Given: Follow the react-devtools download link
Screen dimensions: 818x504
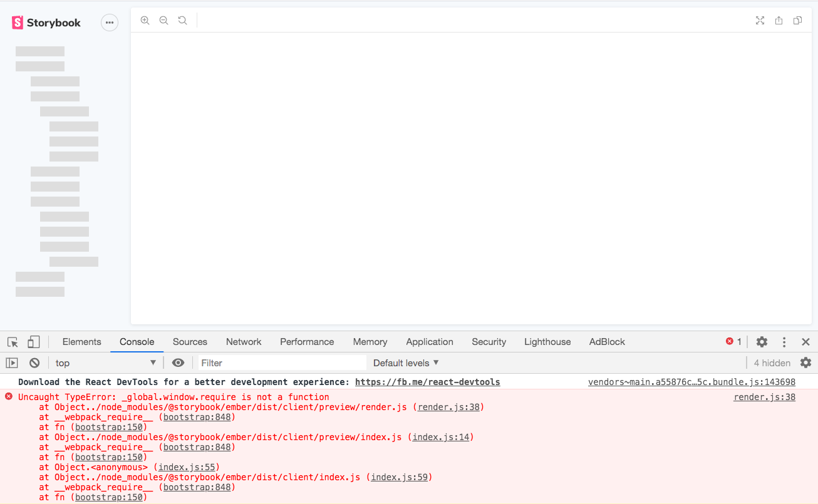Looking at the screenshot, I should click(427, 382).
